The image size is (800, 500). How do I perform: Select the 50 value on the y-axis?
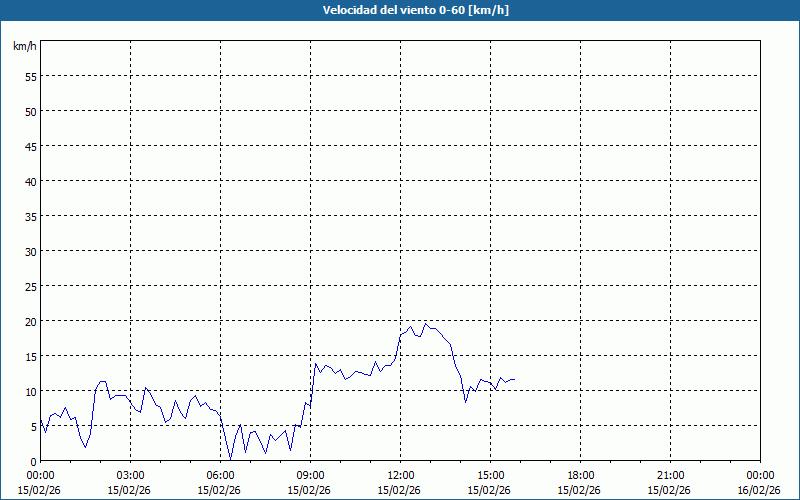point(31,111)
